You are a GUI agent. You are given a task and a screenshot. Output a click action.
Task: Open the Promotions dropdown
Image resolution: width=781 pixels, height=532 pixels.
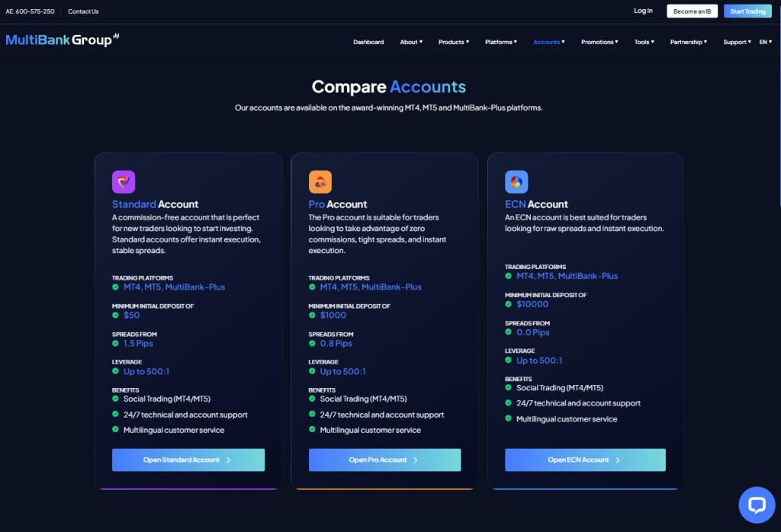[599, 42]
